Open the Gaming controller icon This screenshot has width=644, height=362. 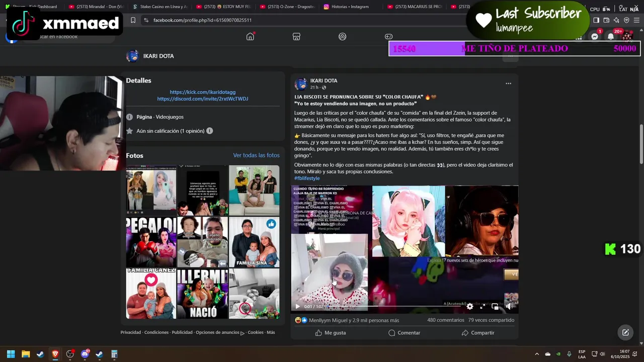[388, 36]
